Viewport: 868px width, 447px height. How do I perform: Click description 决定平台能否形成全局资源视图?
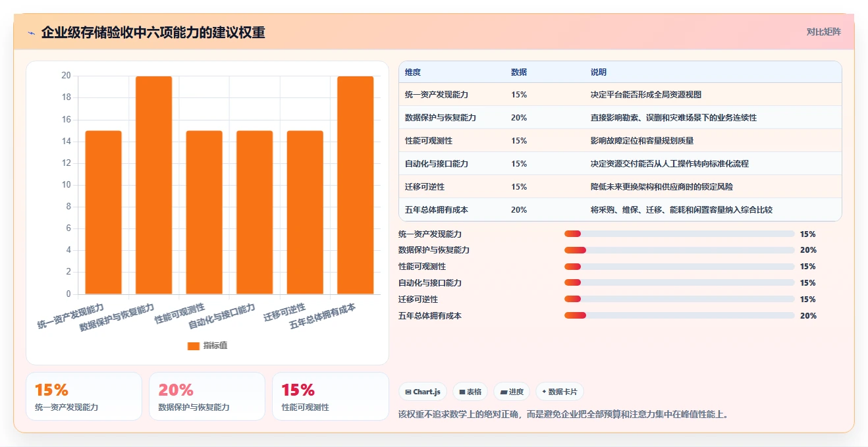[x=646, y=95]
